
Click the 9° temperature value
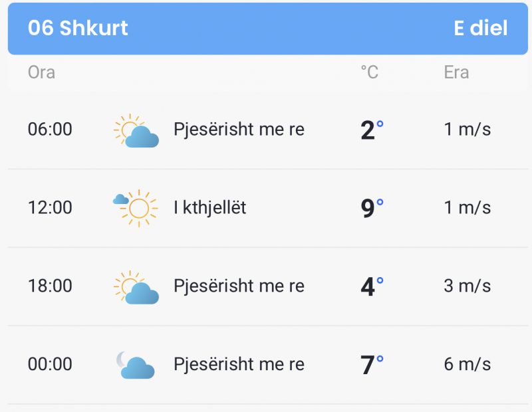point(372,208)
